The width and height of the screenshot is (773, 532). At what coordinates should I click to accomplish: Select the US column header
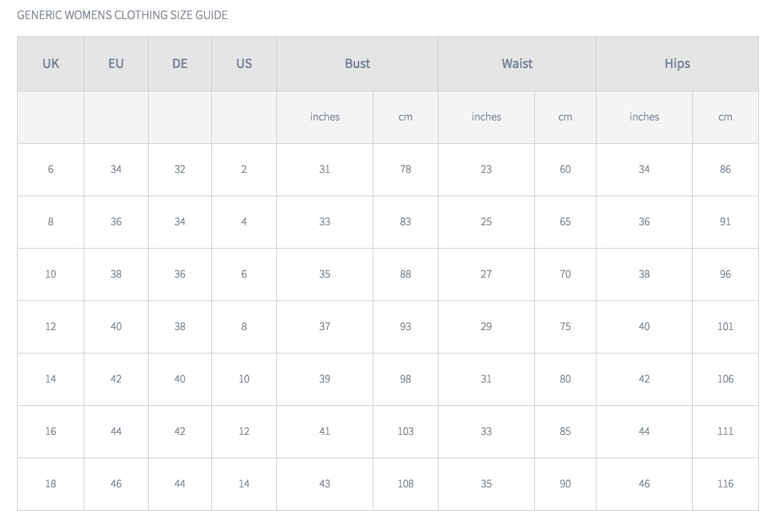244,64
